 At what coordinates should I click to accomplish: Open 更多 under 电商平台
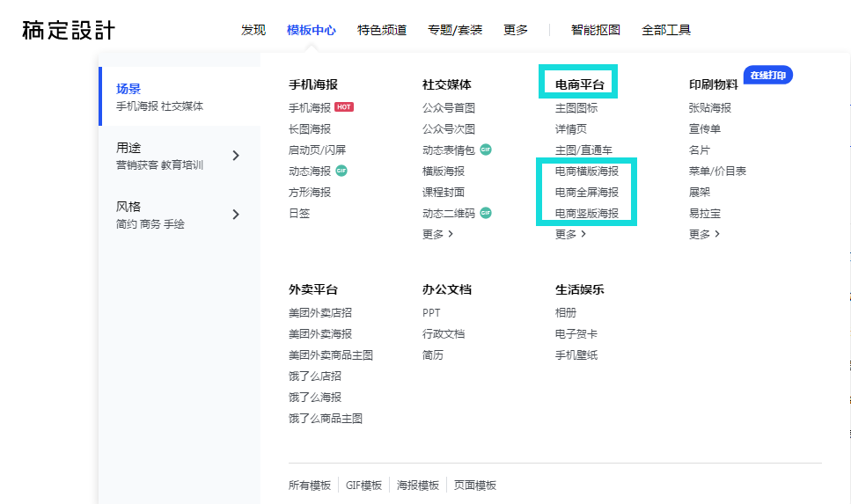570,234
